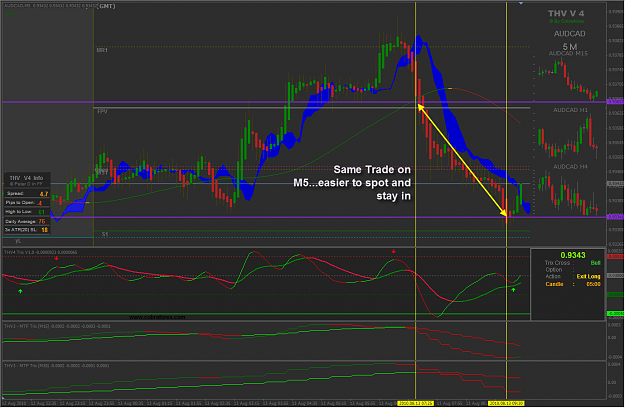The height and width of the screenshot is (408, 625).
Task: Click green level tag on Trix axis
Action: coord(615,314)
